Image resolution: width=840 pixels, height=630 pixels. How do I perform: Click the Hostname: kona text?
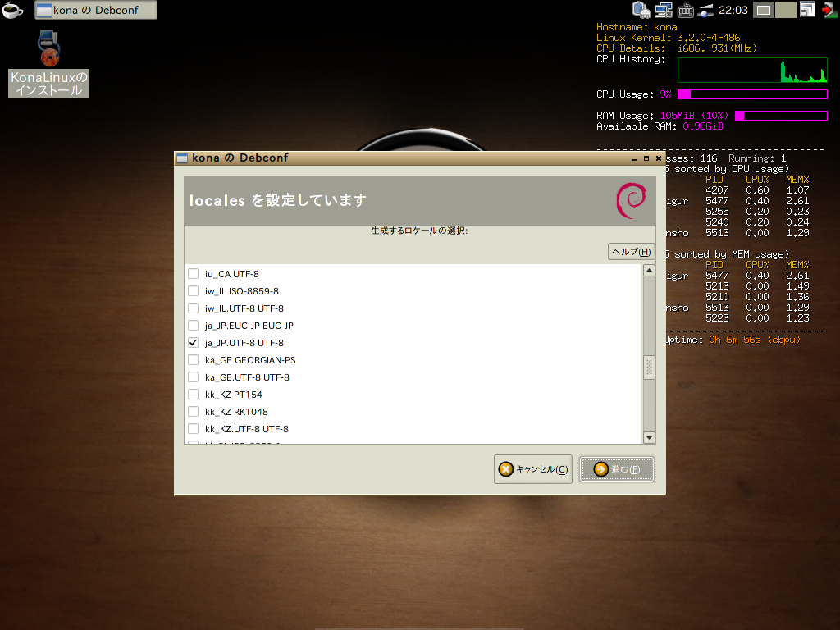(637, 27)
